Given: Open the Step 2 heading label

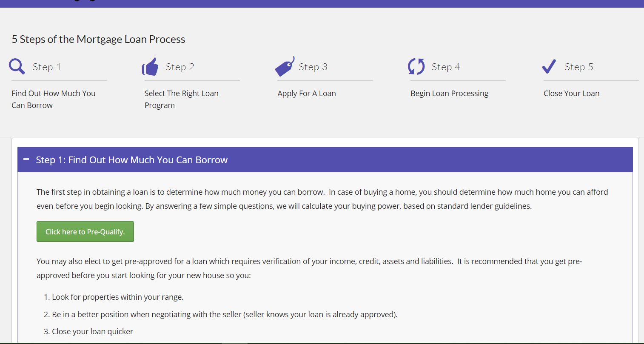Looking at the screenshot, I should (x=180, y=67).
